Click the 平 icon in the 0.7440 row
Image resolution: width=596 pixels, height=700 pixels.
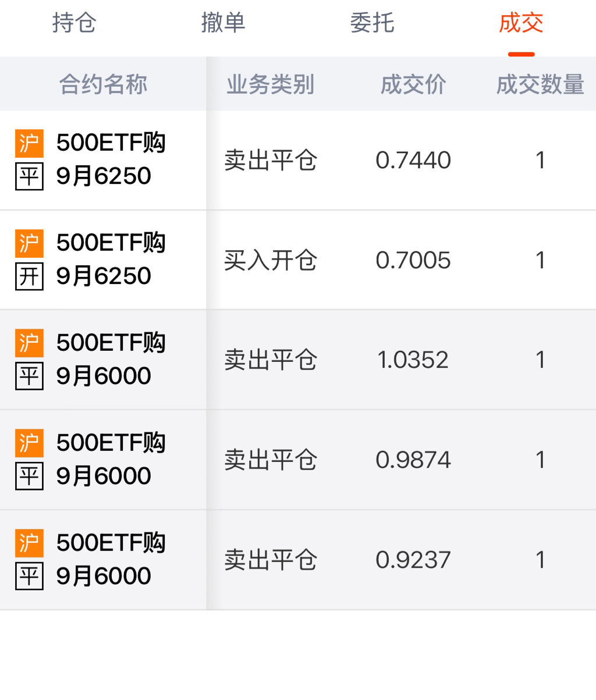(29, 176)
